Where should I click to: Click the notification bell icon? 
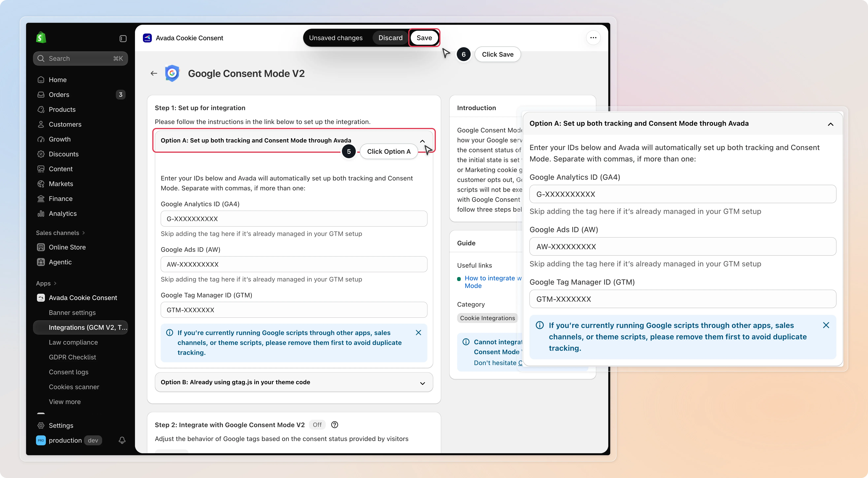click(x=122, y=440)
